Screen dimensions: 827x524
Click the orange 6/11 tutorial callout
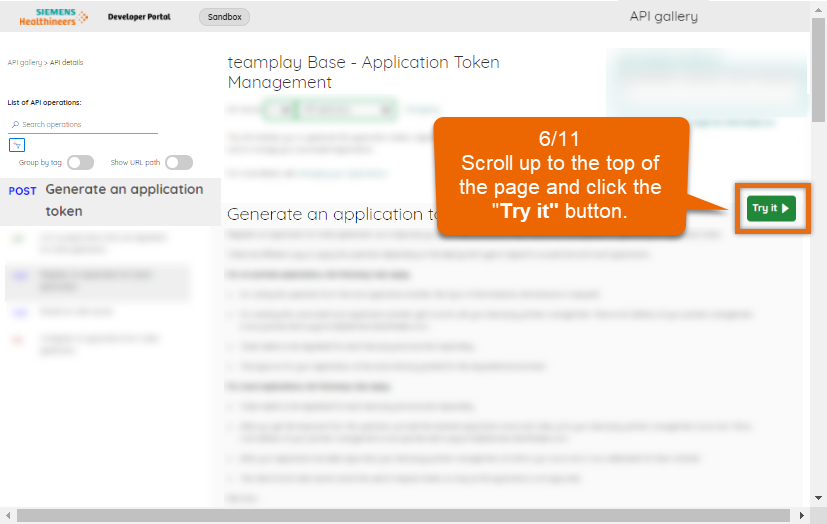click(562, 176)
